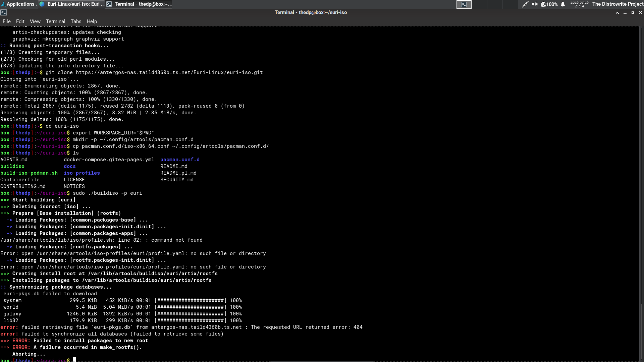Click 'euri-pkgs.db failed to download' line
The image size is (644, 362).
click(50, 294)
